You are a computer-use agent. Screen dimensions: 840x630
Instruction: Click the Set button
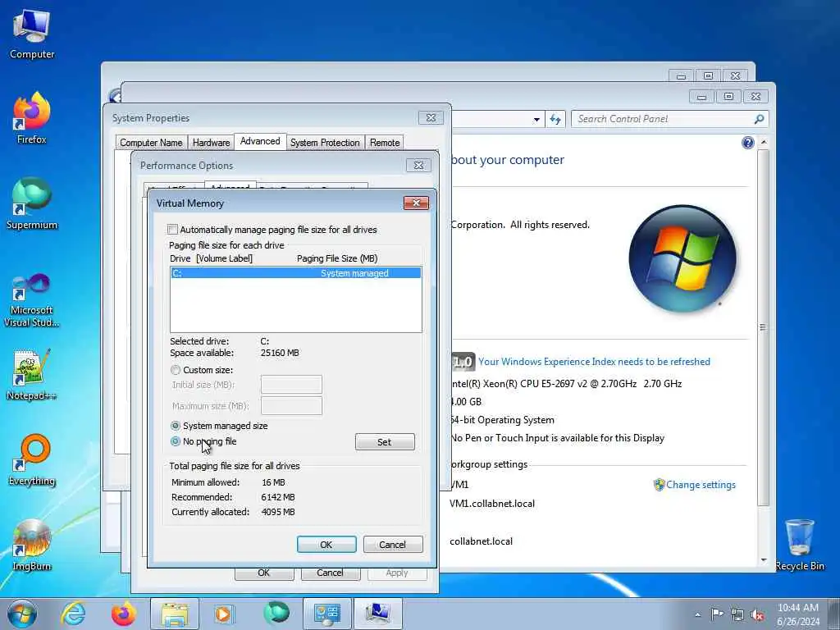click(x=385, y=442)
